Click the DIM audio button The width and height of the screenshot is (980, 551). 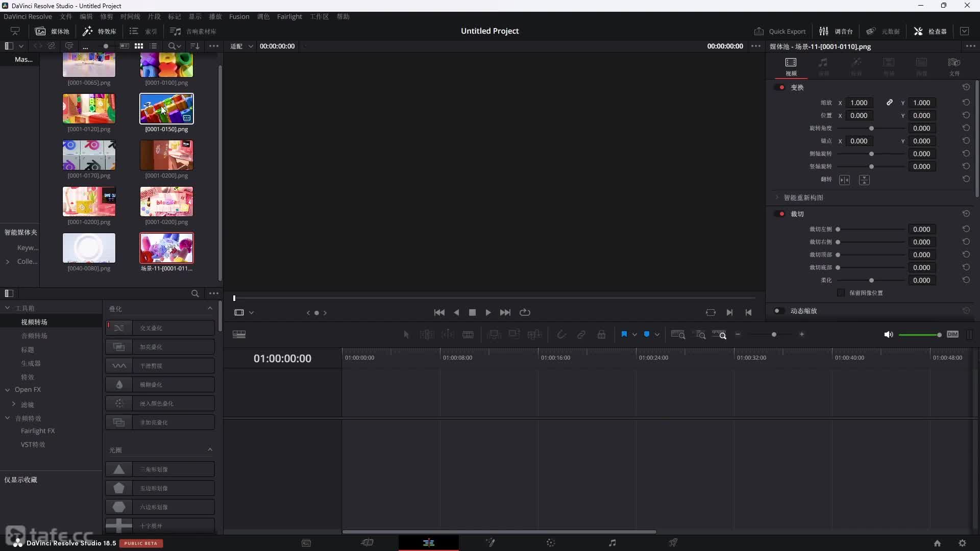952,335
